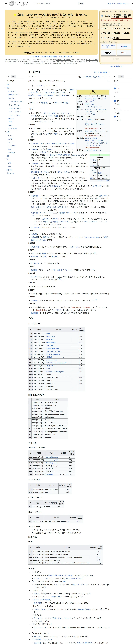Switch to the ノート talk tab
Viewport: 138px width, 644px height.
click(37, 77)
